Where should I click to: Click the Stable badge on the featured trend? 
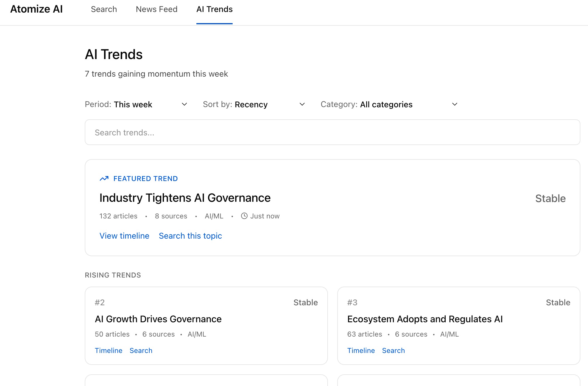pos(551,199)
